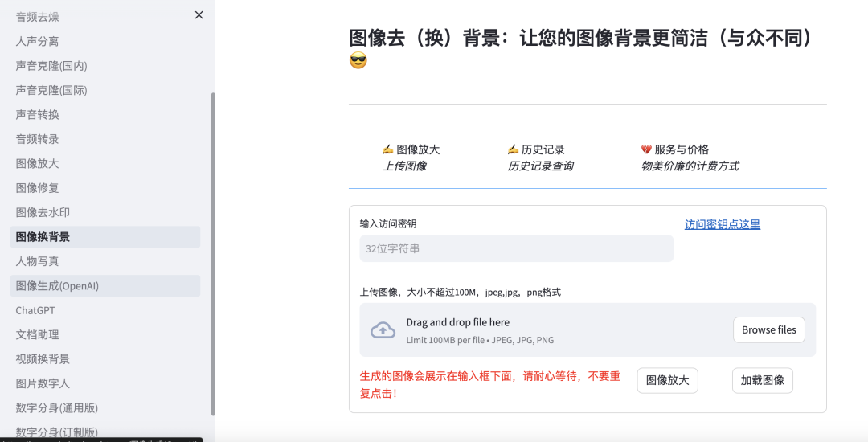The width and height of the screenshot is (868, 442).
Task: Choose 图像去水印 from the sidebar
Action: click(x=43, y=212)
